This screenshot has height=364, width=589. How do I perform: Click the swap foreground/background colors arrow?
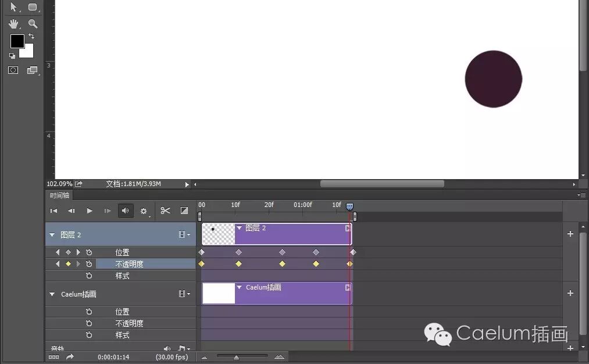tap(32, 37)
